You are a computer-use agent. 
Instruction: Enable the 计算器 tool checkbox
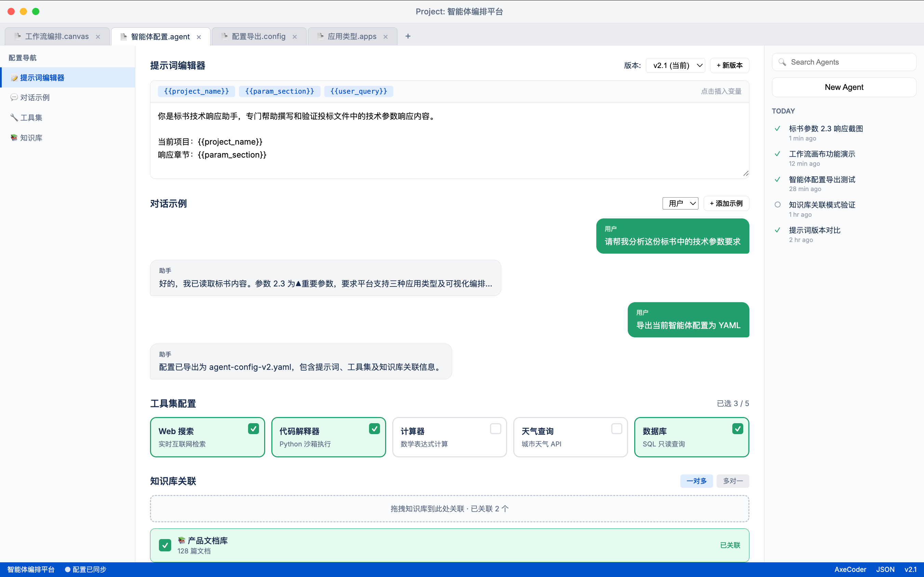coord(495,429)
